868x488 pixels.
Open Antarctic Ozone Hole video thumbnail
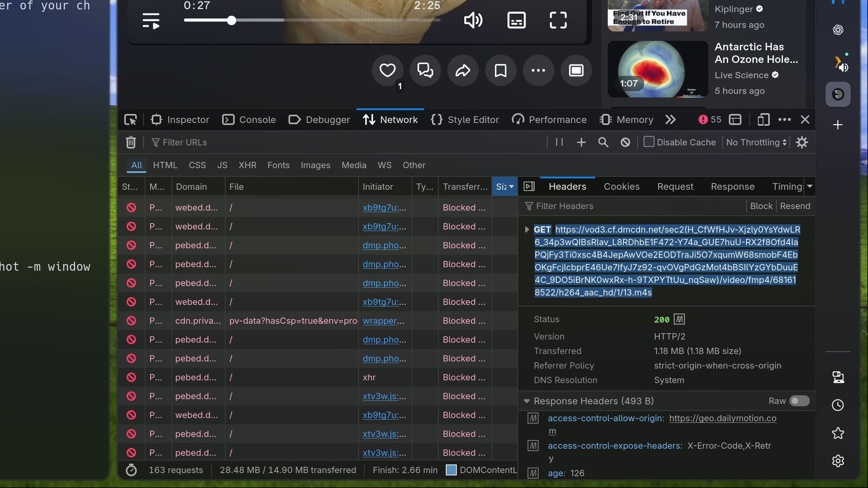pyautogui.click(x=658, y=69)
